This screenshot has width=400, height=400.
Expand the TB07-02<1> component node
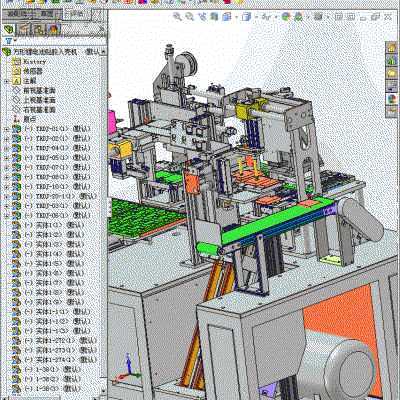(6, 139)
